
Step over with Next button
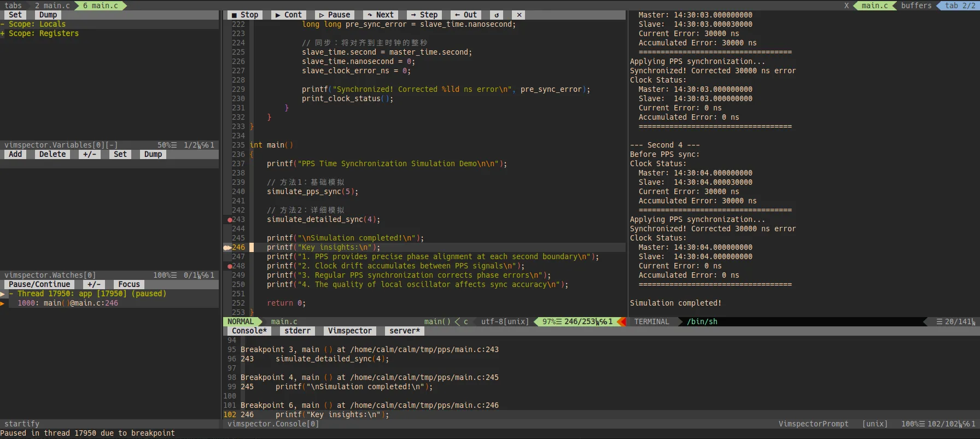click(x=381, y=15)
